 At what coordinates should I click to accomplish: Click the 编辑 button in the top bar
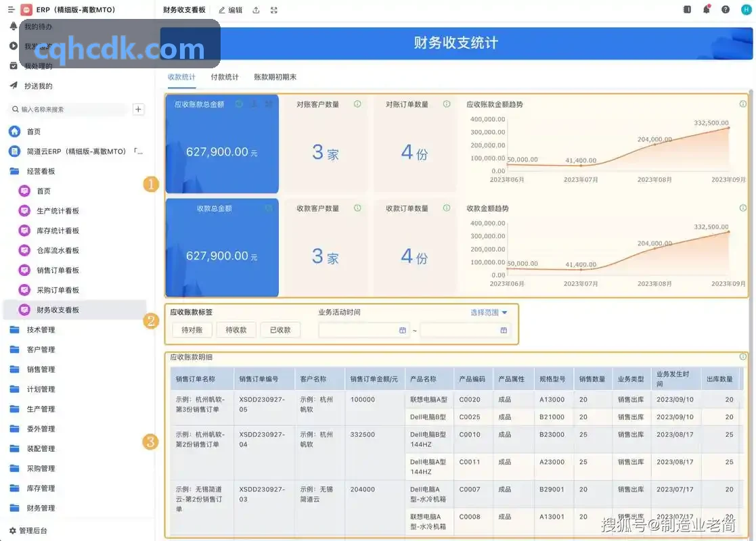coord(231,10)
